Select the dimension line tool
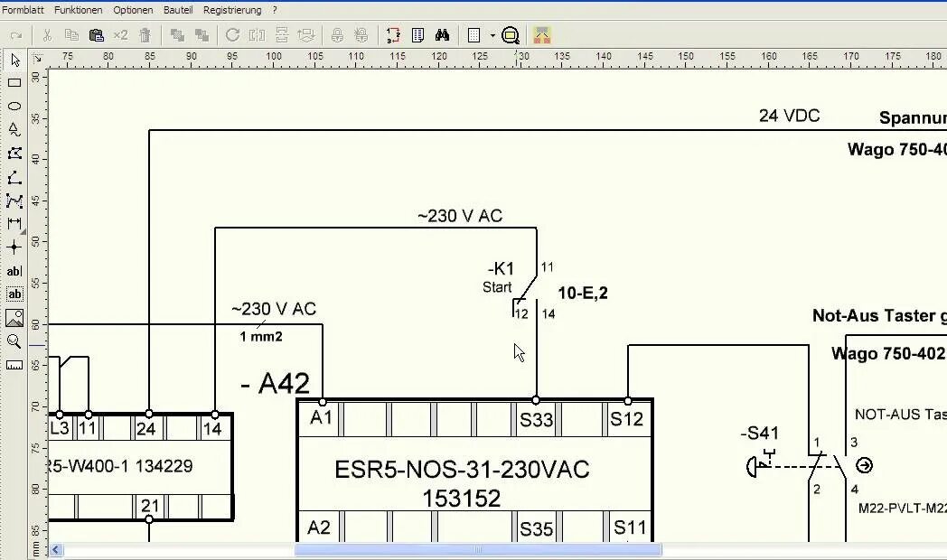 (x=14, y=224)
